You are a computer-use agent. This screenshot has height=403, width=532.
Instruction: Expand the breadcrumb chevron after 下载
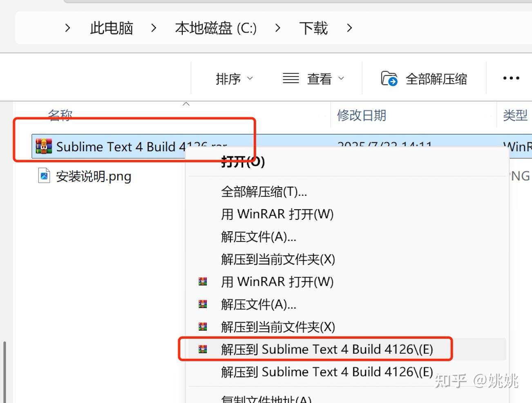[350, 28]
